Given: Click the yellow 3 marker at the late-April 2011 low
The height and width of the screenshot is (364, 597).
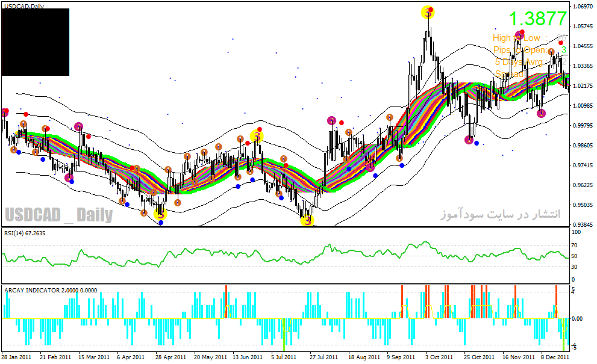Looking at the screenshot, I should tap(160, 214).
